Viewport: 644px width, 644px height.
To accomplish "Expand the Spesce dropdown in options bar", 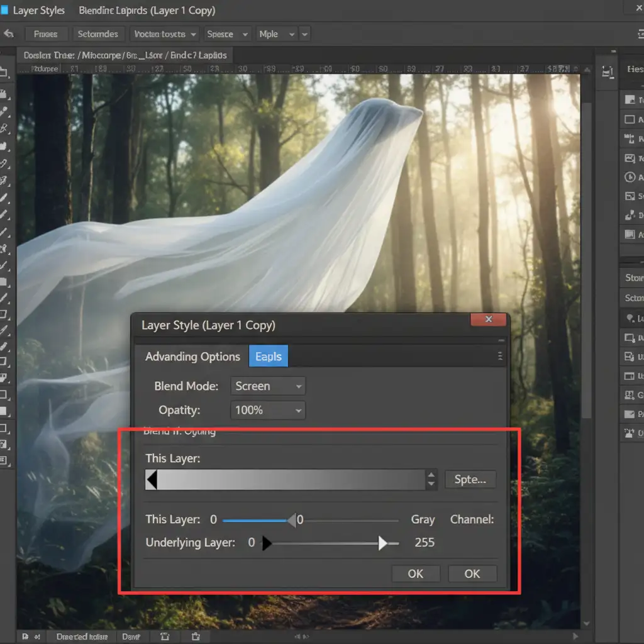I will tap(226, 34).
